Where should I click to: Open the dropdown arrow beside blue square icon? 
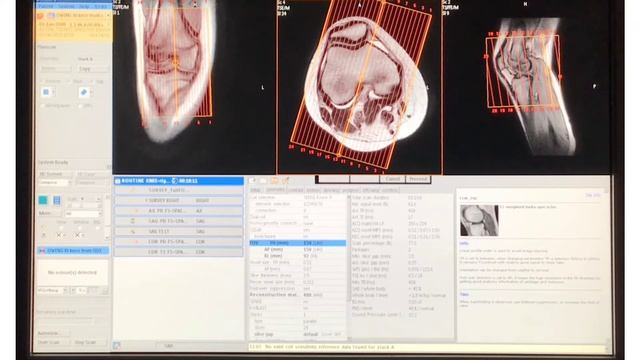53,93
